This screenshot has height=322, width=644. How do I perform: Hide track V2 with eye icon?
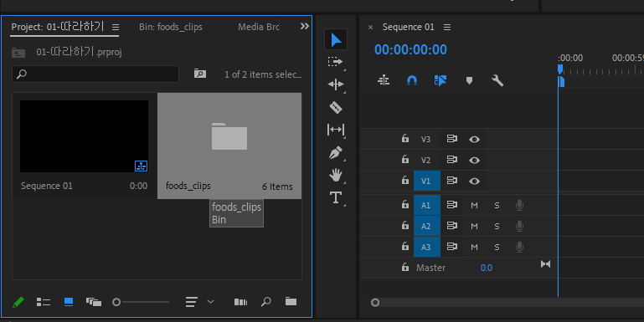[474, 160]
